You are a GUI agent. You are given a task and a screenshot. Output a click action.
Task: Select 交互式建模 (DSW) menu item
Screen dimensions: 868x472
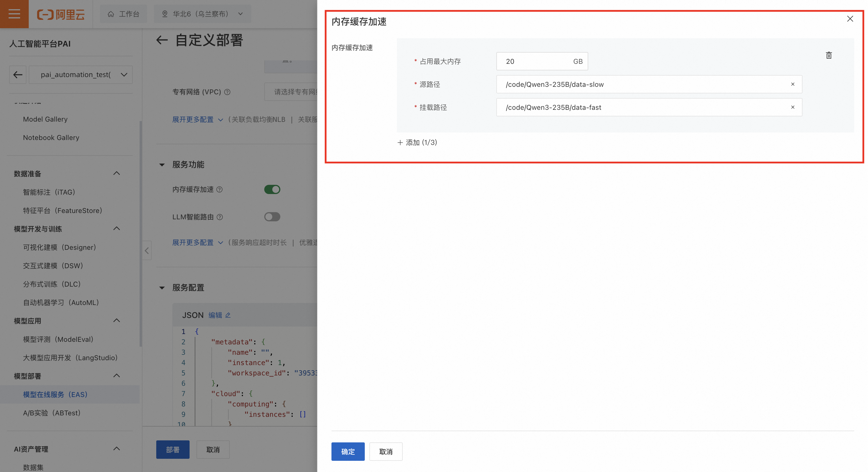click(x=53, y=266)
